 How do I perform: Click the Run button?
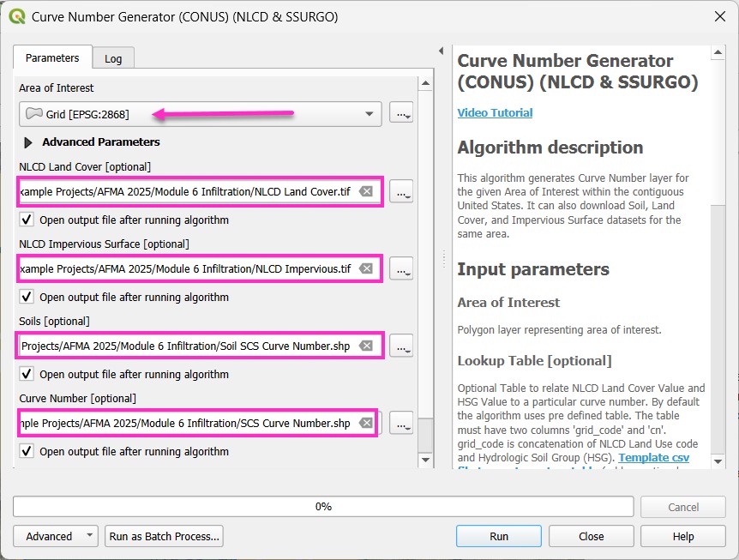[x=499, y=536]
